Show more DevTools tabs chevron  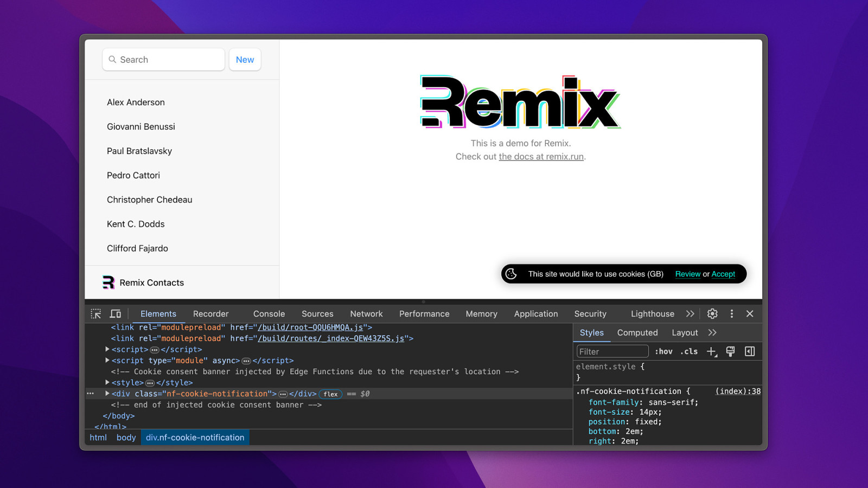click(x=690, y=313)
